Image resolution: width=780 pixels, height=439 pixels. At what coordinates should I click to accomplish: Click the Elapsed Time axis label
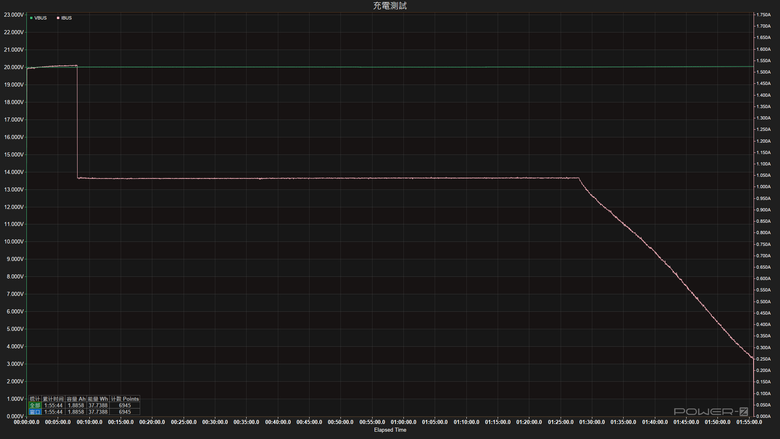pyautogui.click(x=390, y=430)
